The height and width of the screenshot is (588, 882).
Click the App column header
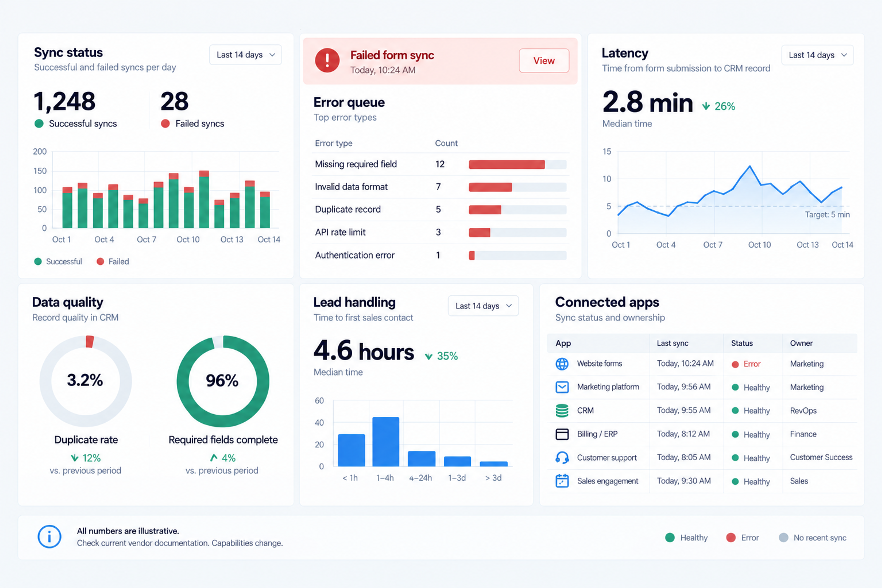click(563, 344)
